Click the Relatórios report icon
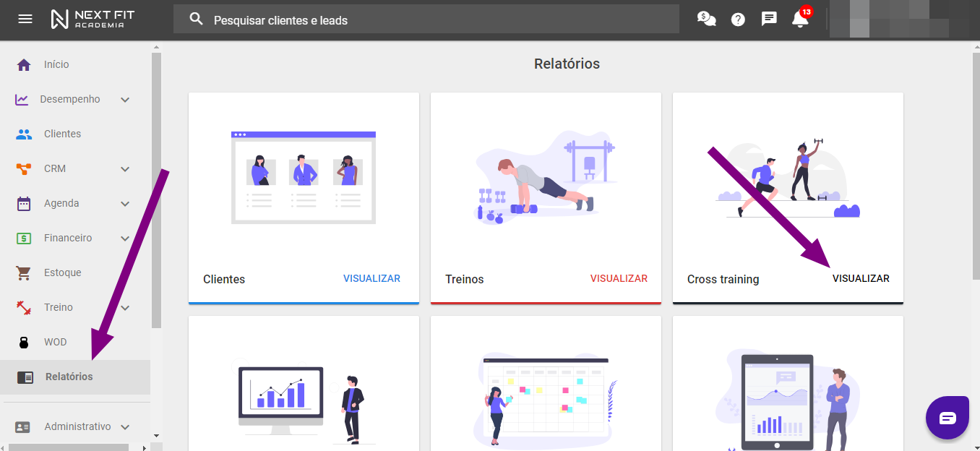The height and width of the screenshot is (451, 980). point(25,377)
